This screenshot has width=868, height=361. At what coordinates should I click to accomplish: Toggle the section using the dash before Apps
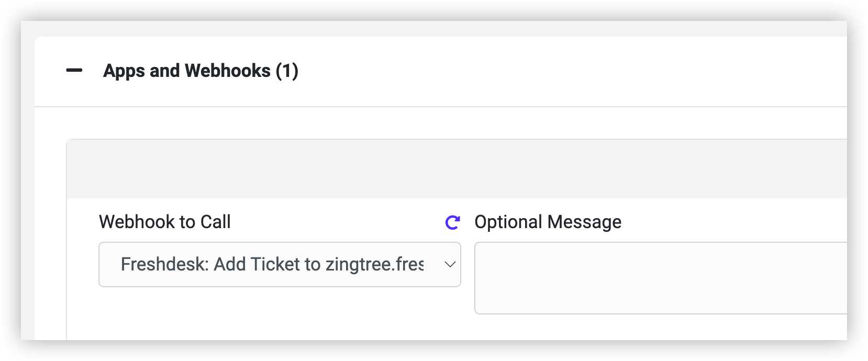74,71
